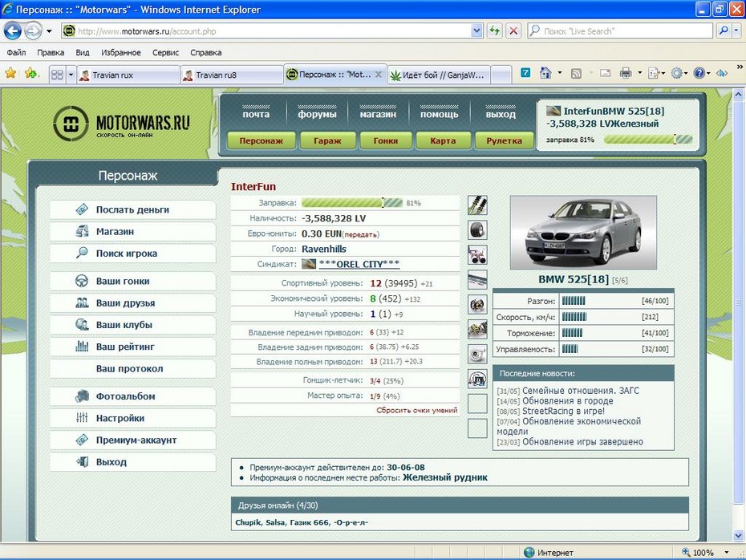Click the Сбросить очки умений link

tap(417, 410)
